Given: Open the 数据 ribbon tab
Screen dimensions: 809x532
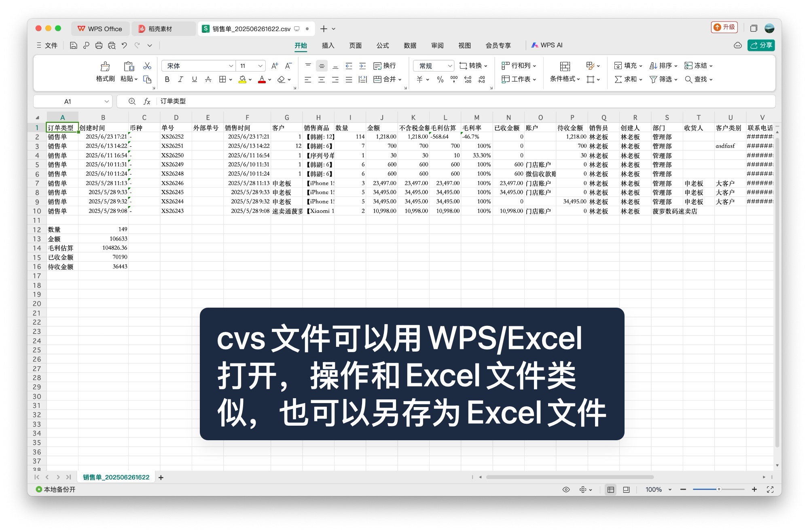Looking at the screenshot, I should tap(410, 45).
